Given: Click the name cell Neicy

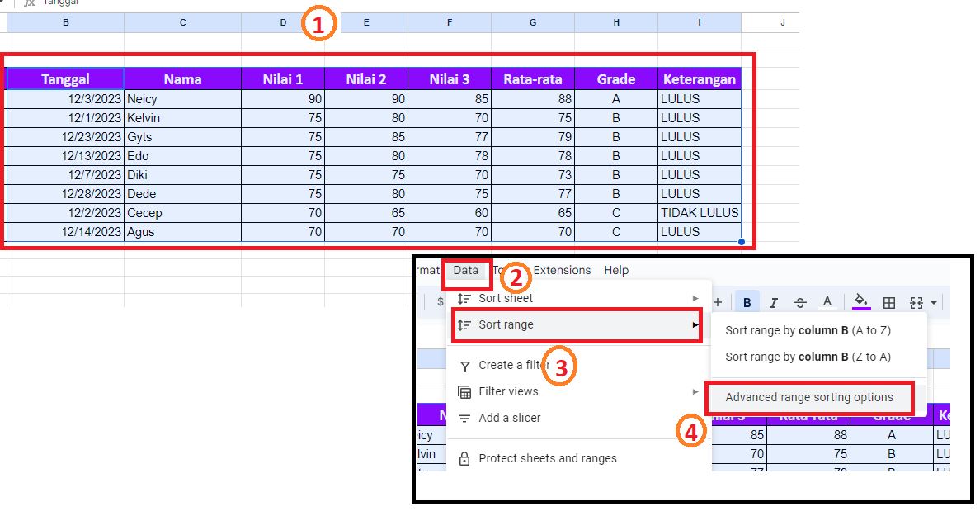Looking at the screenshot, I should (182, 99).
